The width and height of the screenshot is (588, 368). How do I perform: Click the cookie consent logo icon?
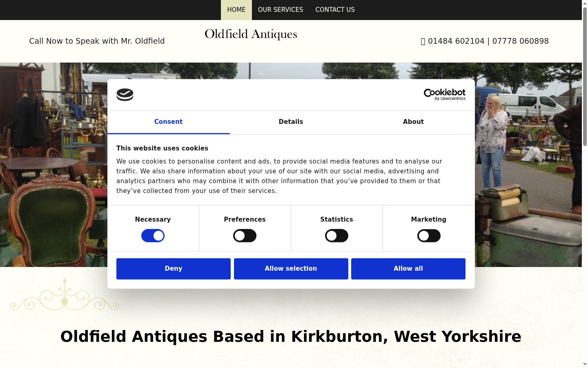pyautogui.click(x=125, y=95)
